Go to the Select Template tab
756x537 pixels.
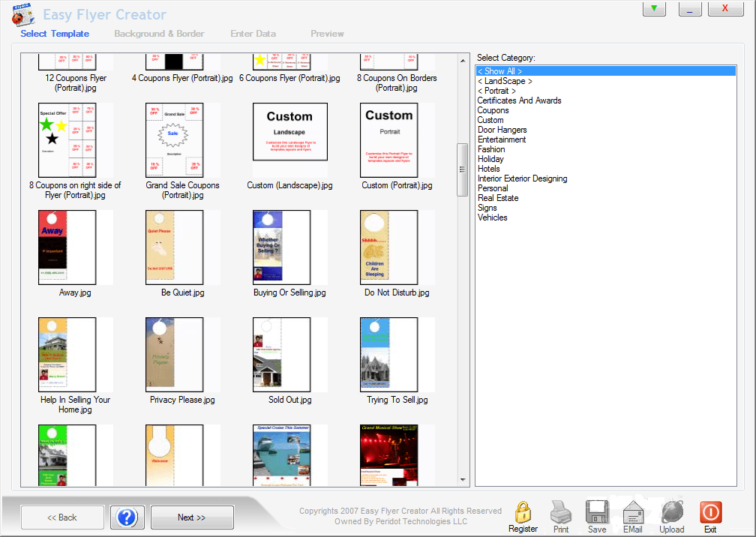click(x=55, y=34)
